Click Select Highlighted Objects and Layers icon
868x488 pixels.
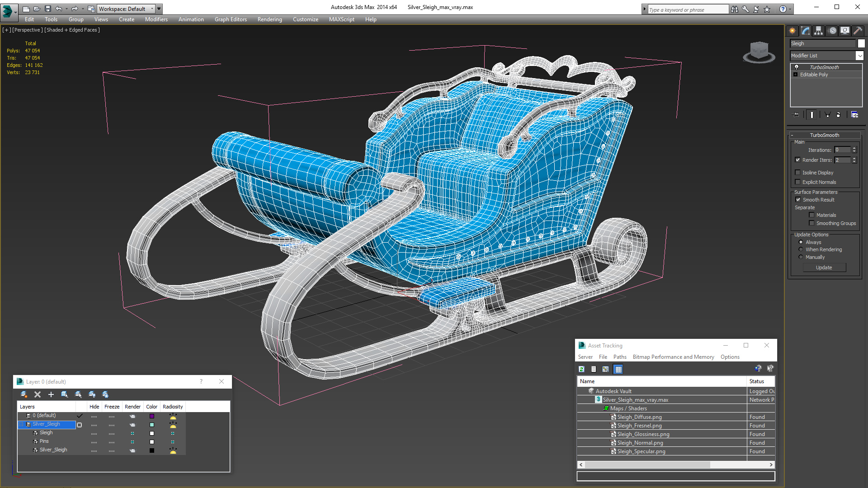click(65, 394)
